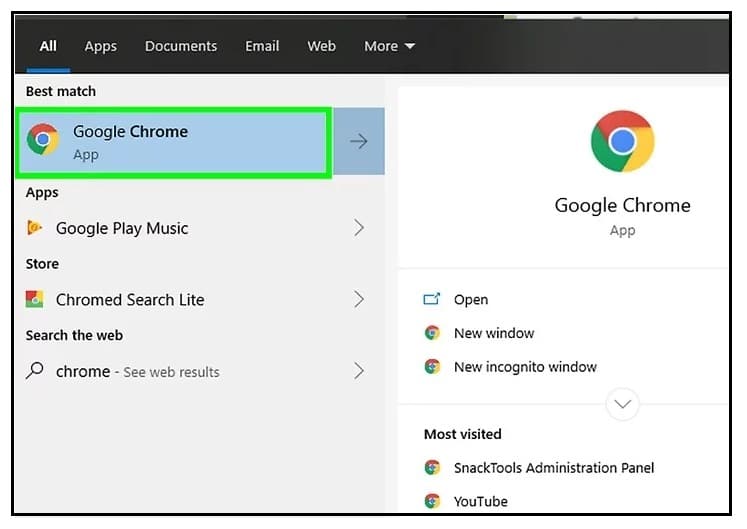Switch to the Apps search tab

(101, 46)
